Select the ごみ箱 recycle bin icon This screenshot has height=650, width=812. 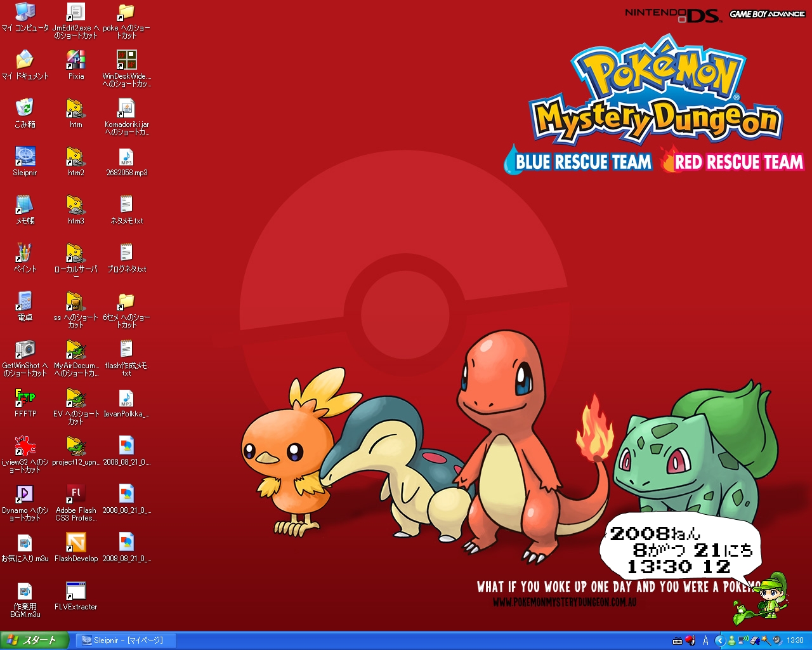click(25, 109)
